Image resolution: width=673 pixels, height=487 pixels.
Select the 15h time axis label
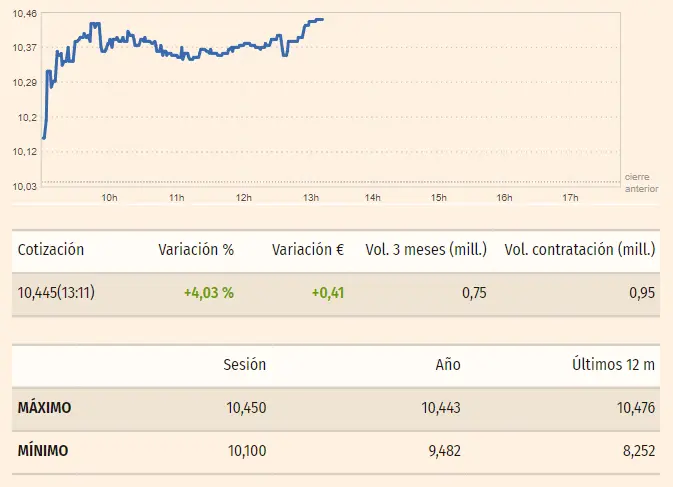coord(438,198)
